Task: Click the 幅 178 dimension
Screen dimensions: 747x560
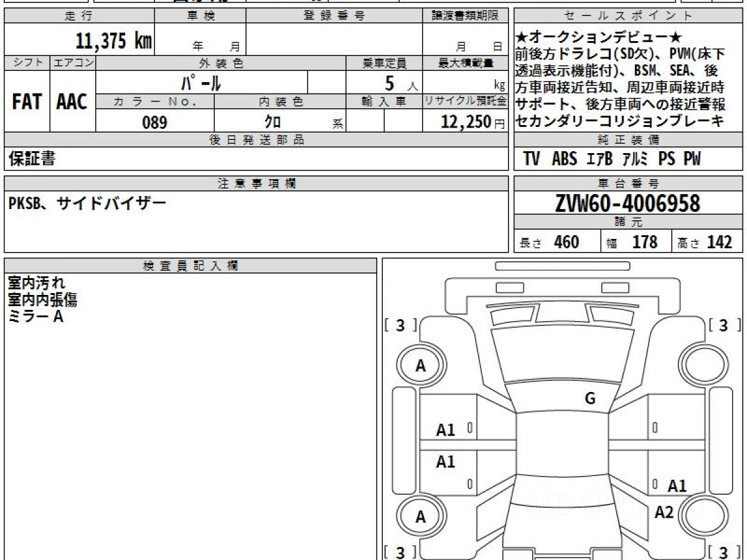Action: pyautogui.click(x=632, y=242)
